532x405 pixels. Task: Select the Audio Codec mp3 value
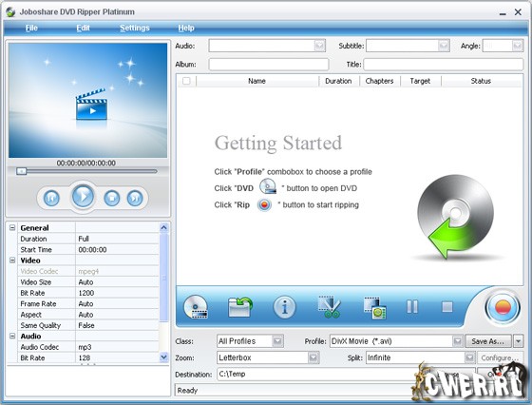click(x=117, y=347)
